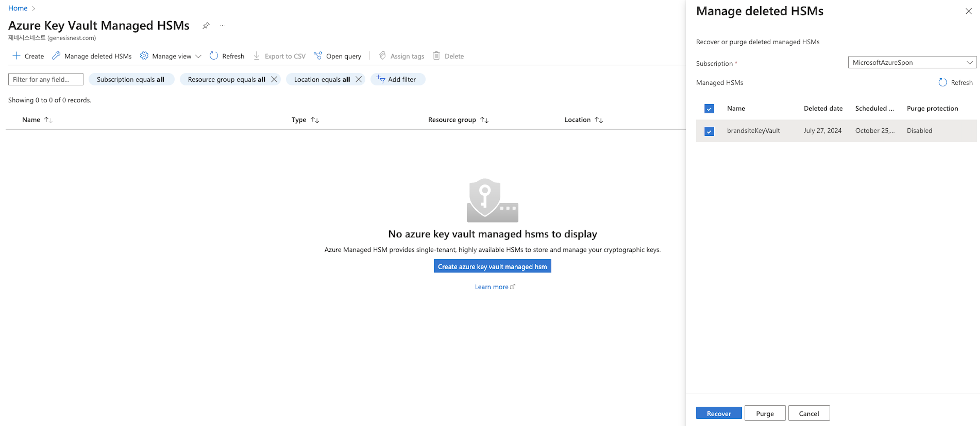Click the July 27, 2024 date cell
980x426 pixels.
pos(822,130)
